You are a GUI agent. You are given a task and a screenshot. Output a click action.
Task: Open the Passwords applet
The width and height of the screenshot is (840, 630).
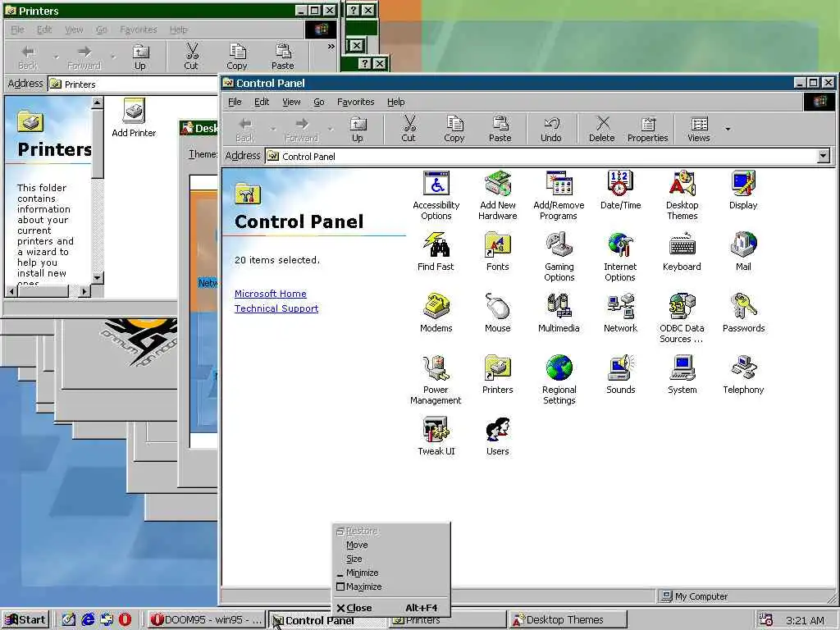pyautogui.click(x=743, y=313)
